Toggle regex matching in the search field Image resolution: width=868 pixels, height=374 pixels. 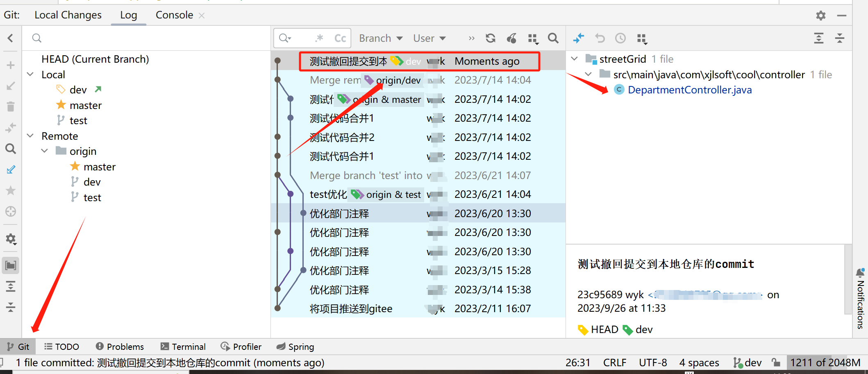point(319,38)
